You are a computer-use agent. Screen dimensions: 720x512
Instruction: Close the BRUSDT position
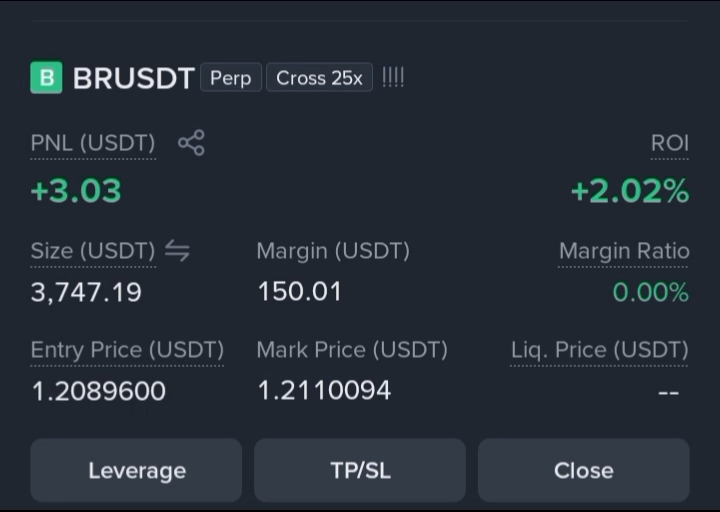tap(584, 470)
